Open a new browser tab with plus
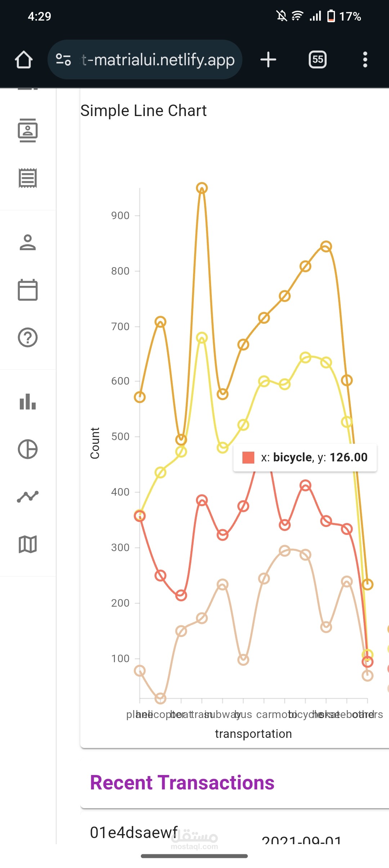 coord(268,59)
